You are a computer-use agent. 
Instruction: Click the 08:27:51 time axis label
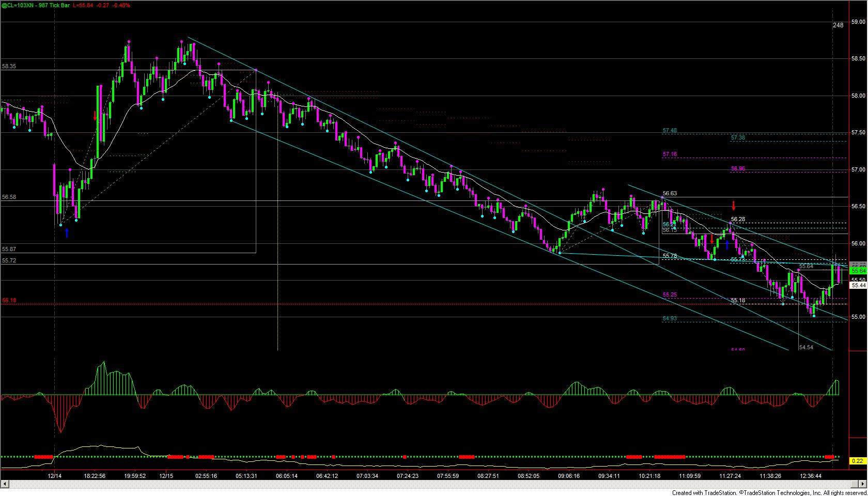(488, 475)
